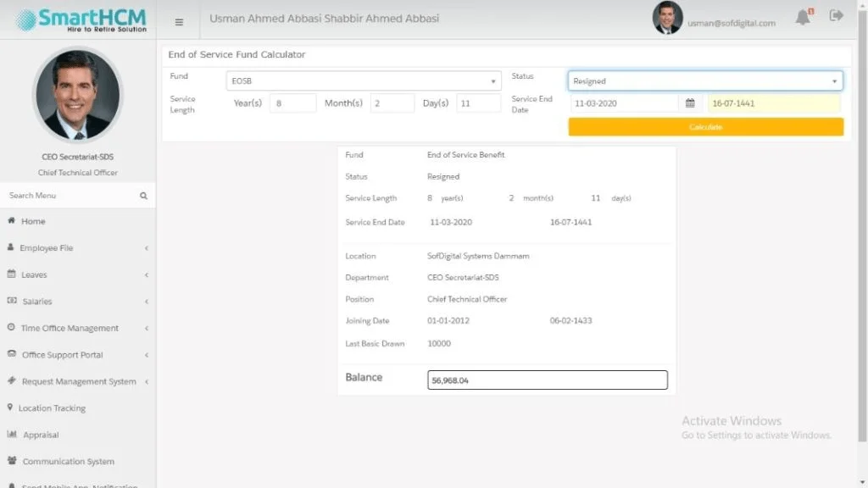
Task: Open the Fund EOSB dropdown
Action: [x=364, y=80]
